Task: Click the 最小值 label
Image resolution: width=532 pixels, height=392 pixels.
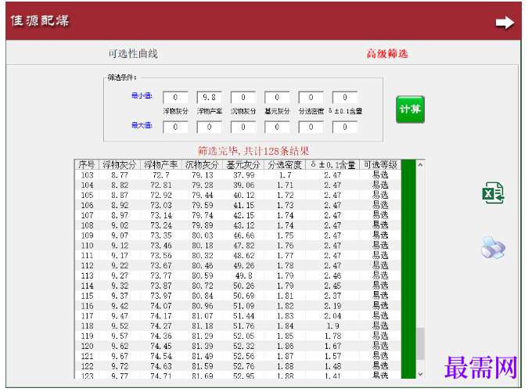Action: (x=142, y=95)
